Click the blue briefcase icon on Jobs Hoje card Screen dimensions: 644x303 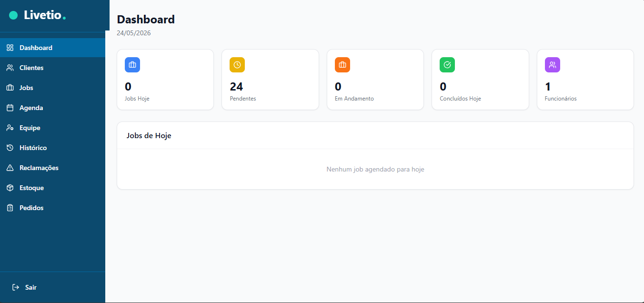(x=132, y=65)
